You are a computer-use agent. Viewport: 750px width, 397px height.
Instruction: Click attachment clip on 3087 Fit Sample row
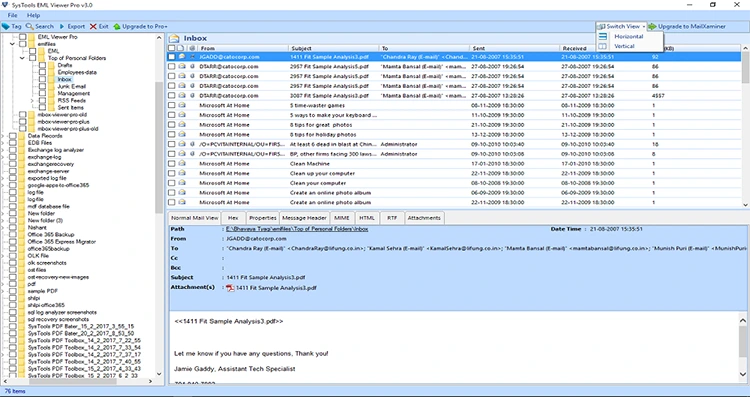pos(192,96)
